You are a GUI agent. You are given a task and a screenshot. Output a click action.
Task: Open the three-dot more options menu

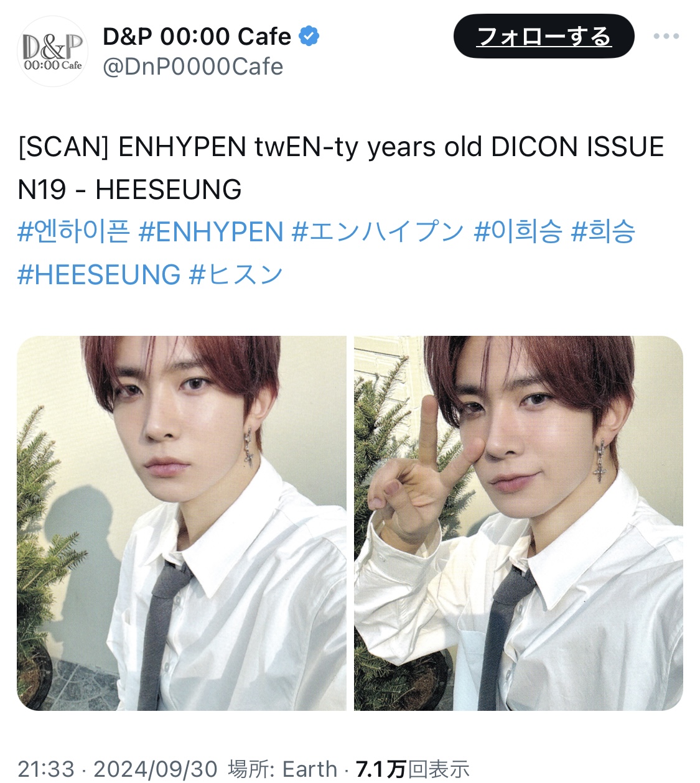(666, 36)
